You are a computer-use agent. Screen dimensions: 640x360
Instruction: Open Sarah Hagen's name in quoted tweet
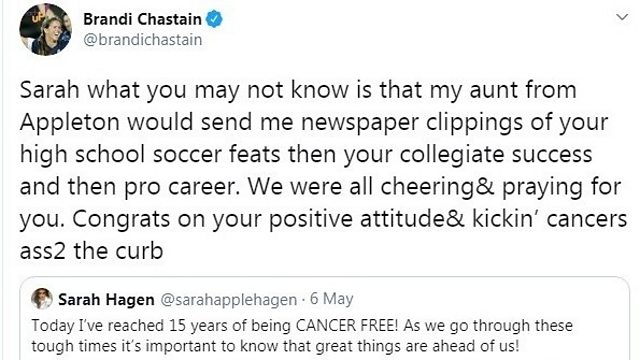pyautogui.click(x=106, y=300)
